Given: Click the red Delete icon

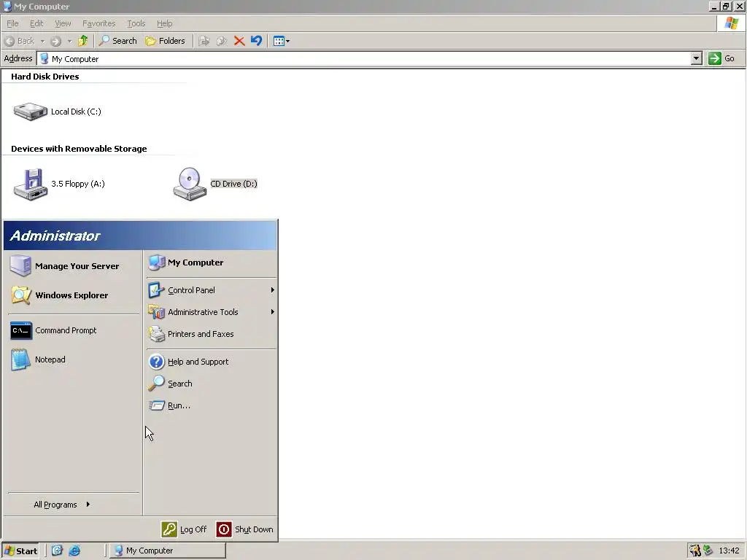Looking at the screenshot, I should [239, 41].
